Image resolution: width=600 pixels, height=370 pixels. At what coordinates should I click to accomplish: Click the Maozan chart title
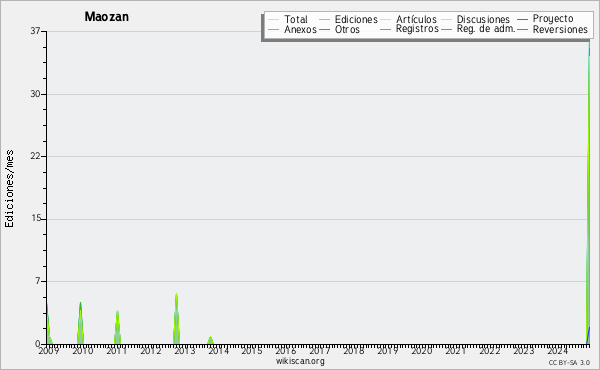coord(107,17)
